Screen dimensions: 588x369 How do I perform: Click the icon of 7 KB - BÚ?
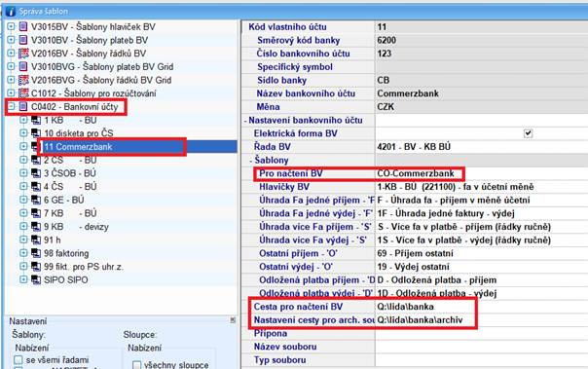click(36, 213)
